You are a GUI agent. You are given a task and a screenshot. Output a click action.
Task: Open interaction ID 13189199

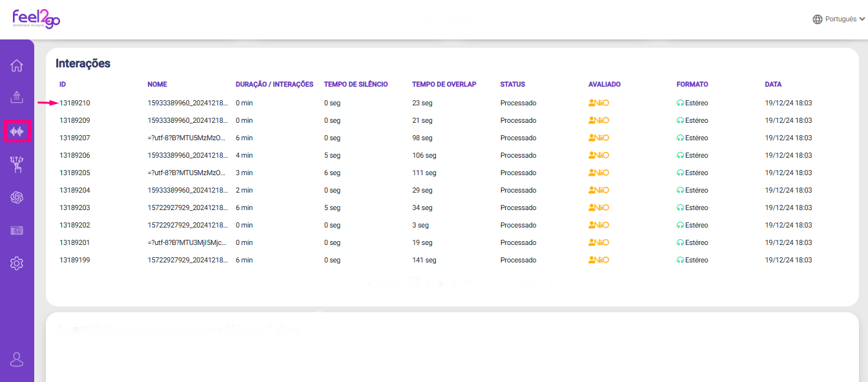[75, 260]
